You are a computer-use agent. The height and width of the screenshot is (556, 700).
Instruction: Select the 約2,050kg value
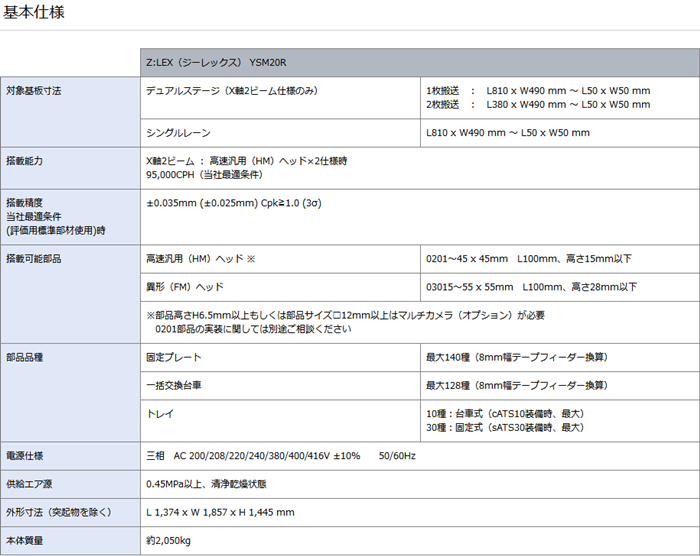[x=168, y=541]
